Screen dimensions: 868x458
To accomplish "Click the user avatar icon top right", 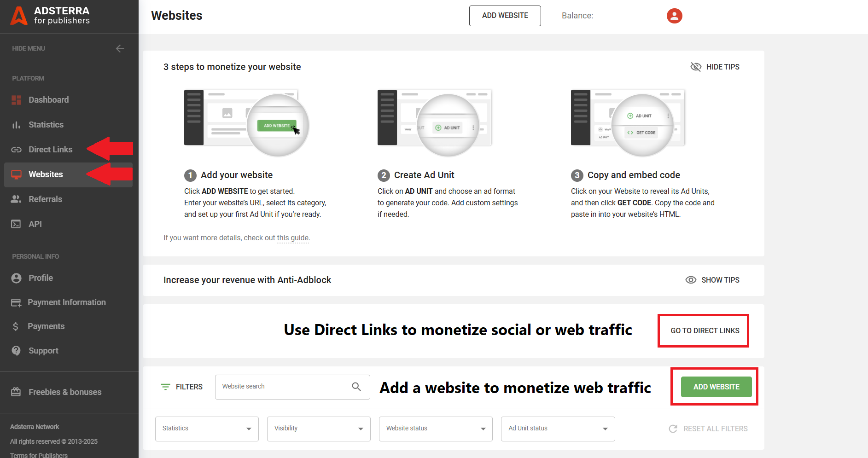I will click(674, 15).
